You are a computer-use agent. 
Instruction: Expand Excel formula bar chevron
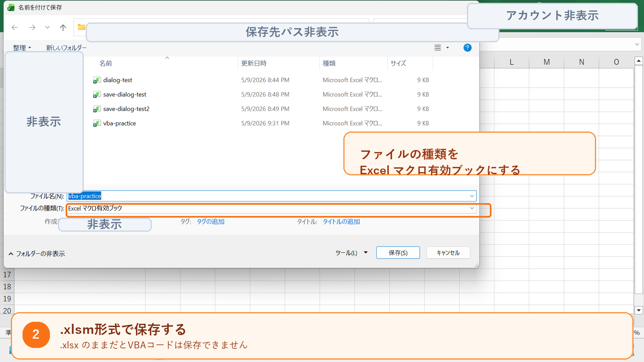(637, 44)
